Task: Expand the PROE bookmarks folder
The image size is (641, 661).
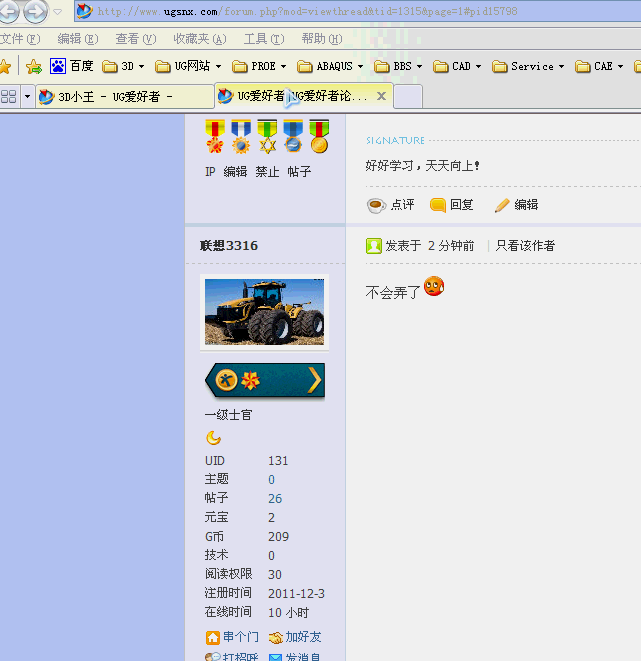Action: [x=259, y=67]
